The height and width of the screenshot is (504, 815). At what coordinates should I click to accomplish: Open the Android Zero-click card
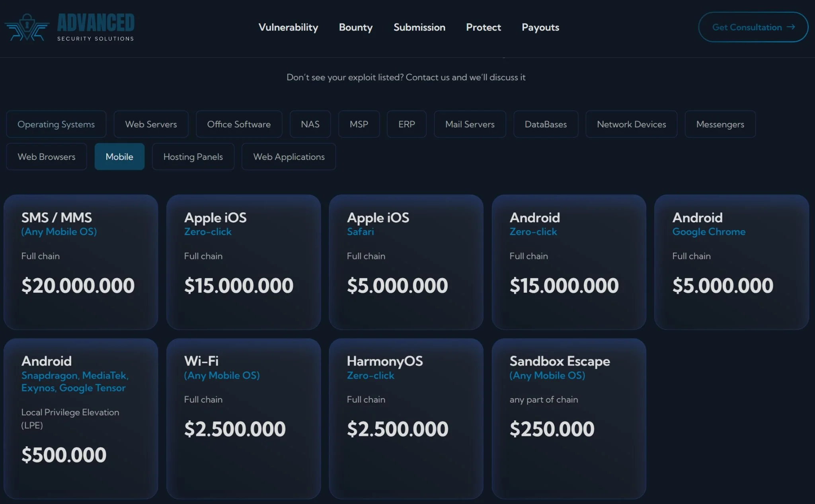[x=569, y=262]
